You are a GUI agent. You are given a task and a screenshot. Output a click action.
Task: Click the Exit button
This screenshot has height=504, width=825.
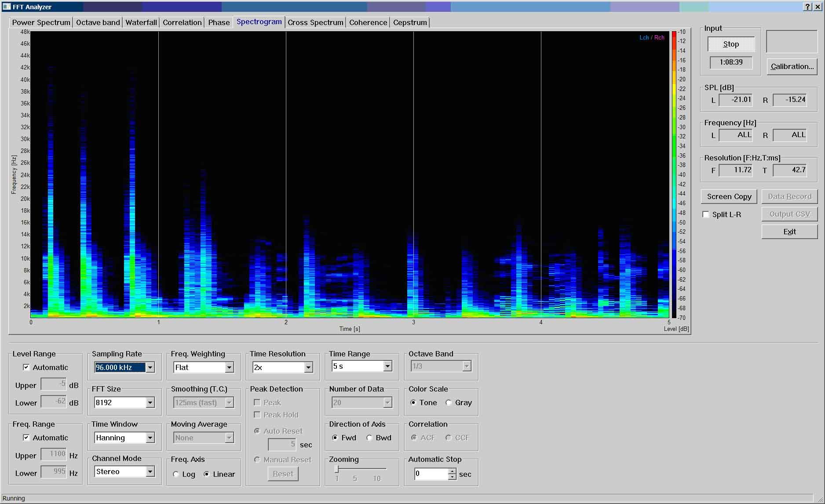[789, 232]
